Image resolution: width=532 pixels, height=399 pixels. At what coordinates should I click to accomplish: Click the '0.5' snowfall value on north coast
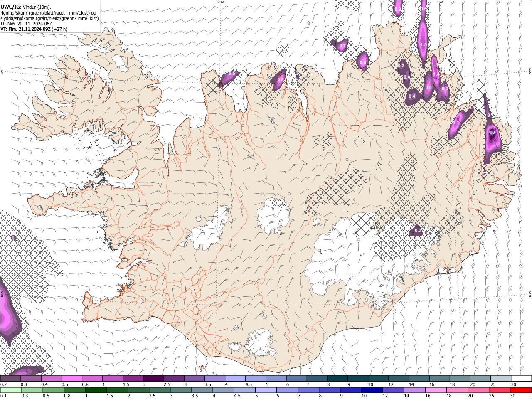pyautogui.click(x=232, y=73)
